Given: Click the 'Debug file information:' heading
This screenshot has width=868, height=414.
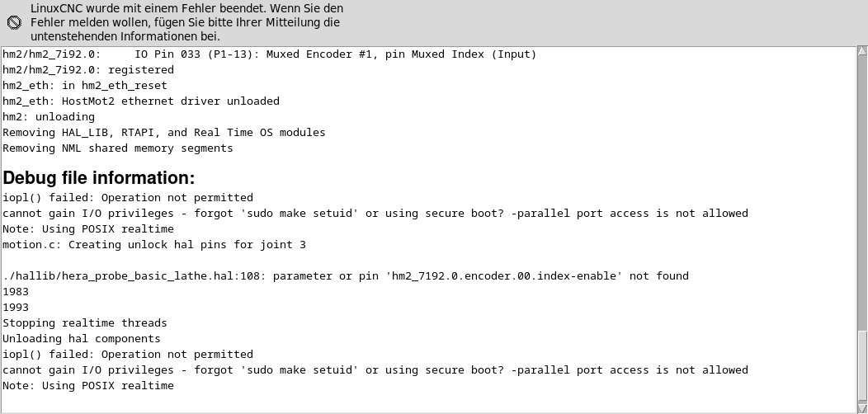Looking at the screenshot, I should point(99,178).
